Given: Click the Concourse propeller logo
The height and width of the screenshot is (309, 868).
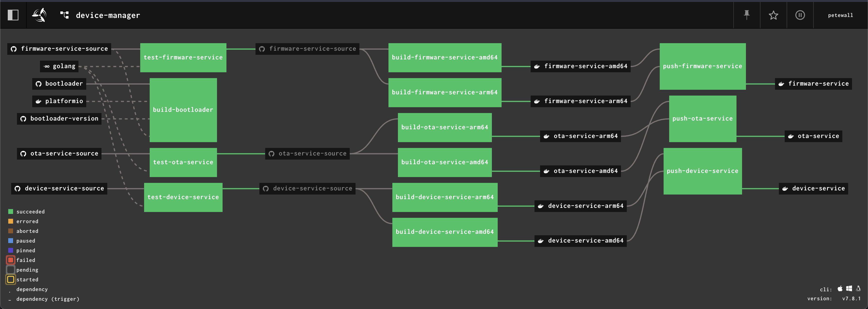Looking at the screenshot, I should 39,15.
